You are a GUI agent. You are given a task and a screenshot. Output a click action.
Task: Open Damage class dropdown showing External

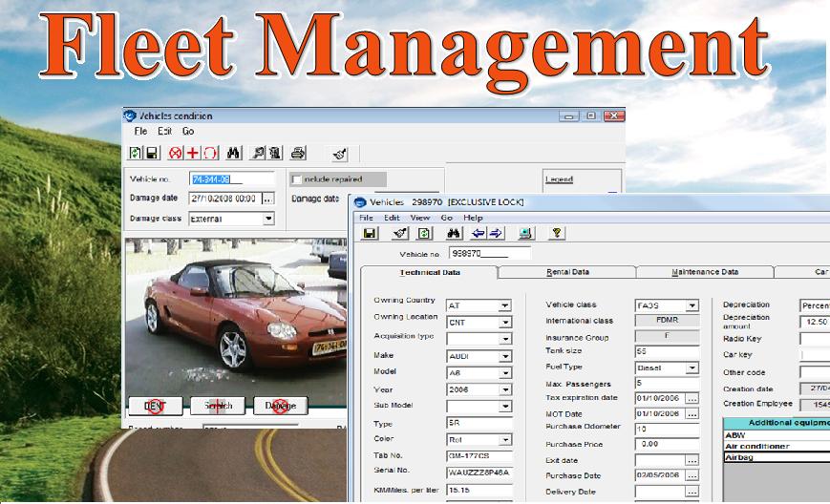[268, 219]
